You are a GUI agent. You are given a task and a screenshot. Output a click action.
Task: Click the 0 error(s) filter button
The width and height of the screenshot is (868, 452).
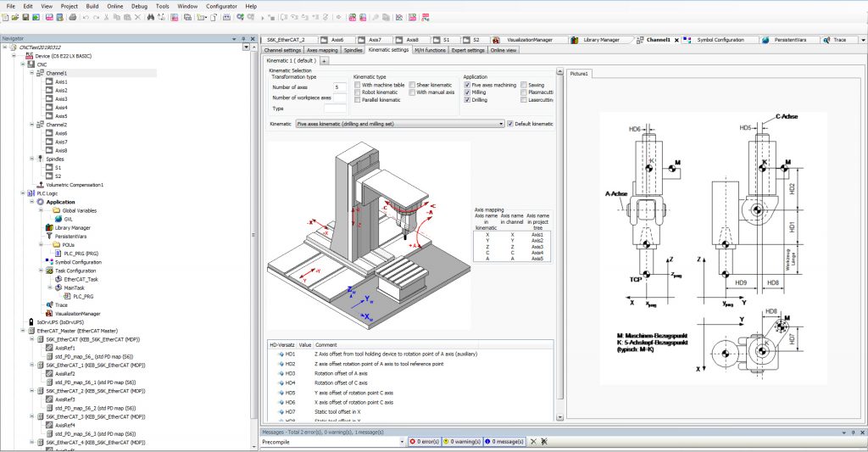(x=422, y=442)
